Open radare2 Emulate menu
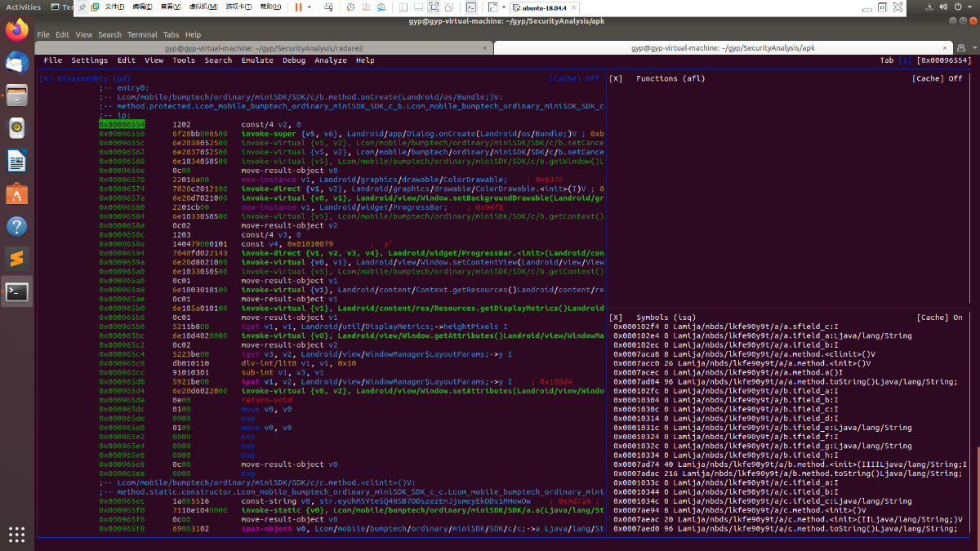Viewport: 980px width, 551px height. point(257,60)
